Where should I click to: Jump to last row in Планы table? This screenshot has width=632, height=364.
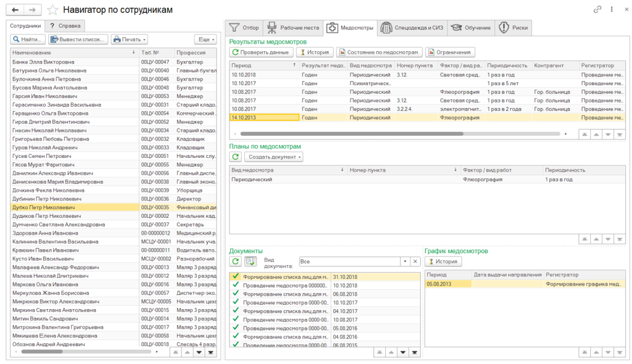click(620, 239)
